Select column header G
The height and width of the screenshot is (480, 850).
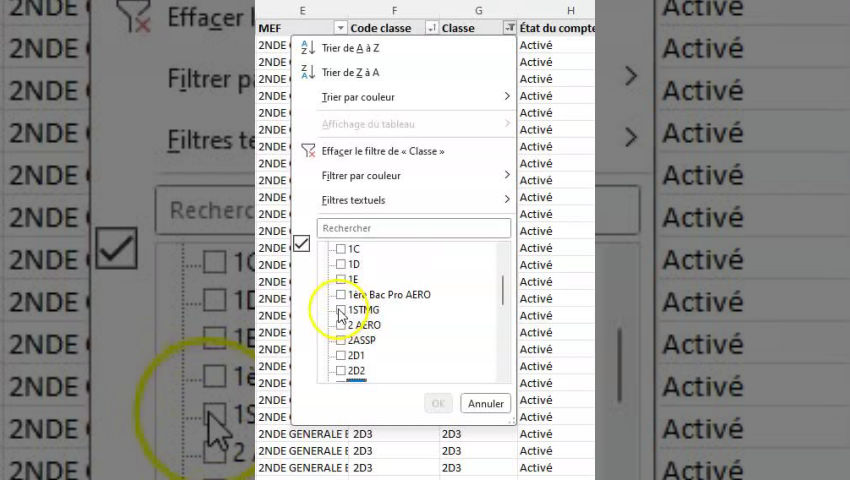pos(479,10)
